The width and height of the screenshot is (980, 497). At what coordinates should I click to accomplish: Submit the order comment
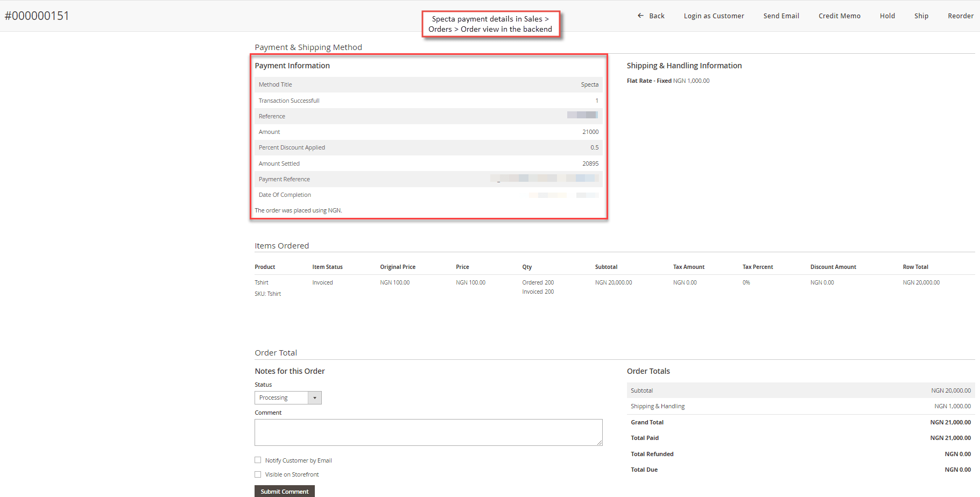pyautogui.click(x=284, y=491)
